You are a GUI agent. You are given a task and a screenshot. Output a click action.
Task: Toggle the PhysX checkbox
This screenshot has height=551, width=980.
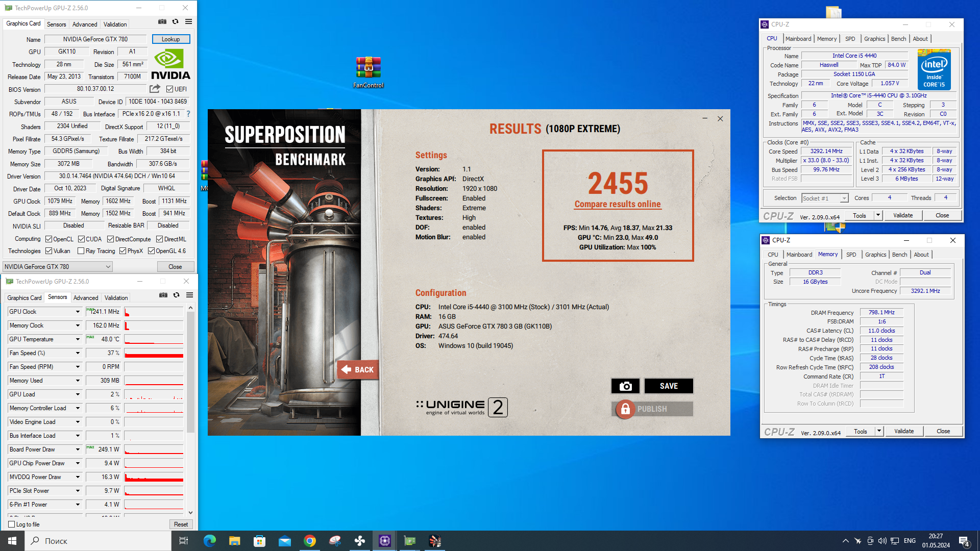pos(122,251)
